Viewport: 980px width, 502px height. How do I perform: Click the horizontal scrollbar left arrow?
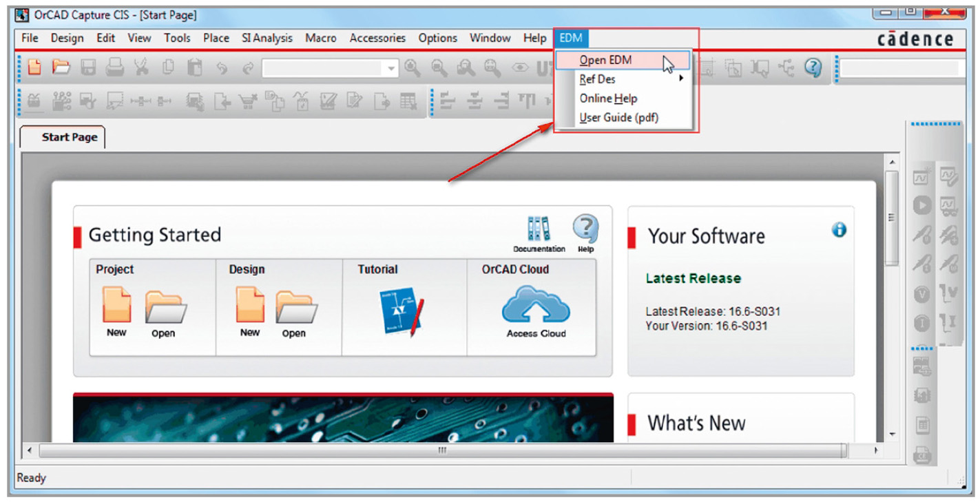(29, 450)
